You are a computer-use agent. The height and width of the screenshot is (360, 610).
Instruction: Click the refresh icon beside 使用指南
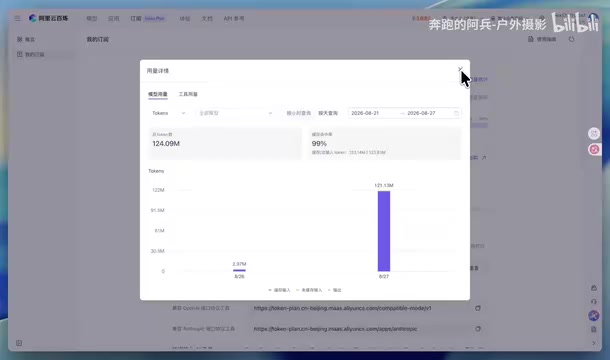click(x=571, y=39)
